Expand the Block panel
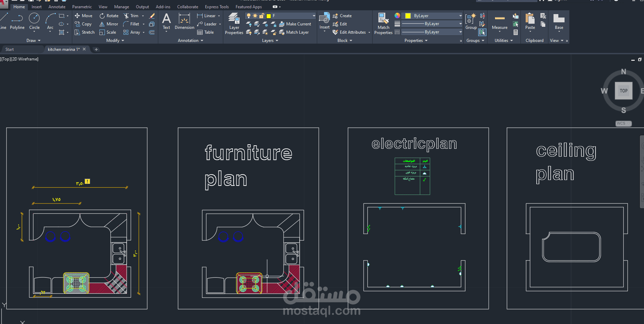This screenshot has width=644, height=324. tap(345, 41)
